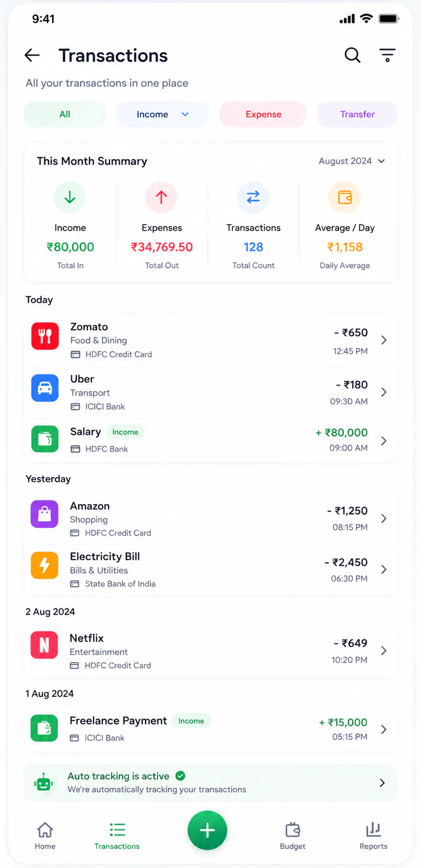The image size is (421, 868).
Task: Toggle the Transfer filter chip
Action: tap(357, 114)
